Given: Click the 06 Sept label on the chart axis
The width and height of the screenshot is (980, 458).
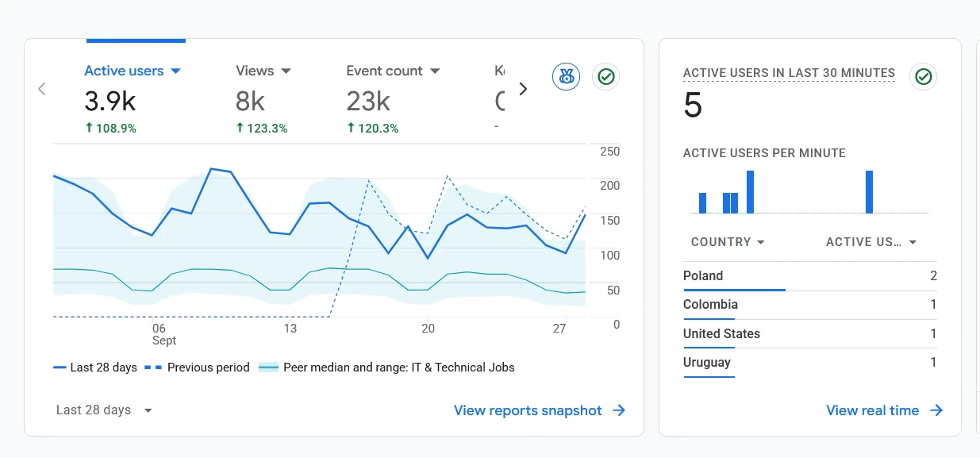Looking at the screenshot, I should 163,334.
